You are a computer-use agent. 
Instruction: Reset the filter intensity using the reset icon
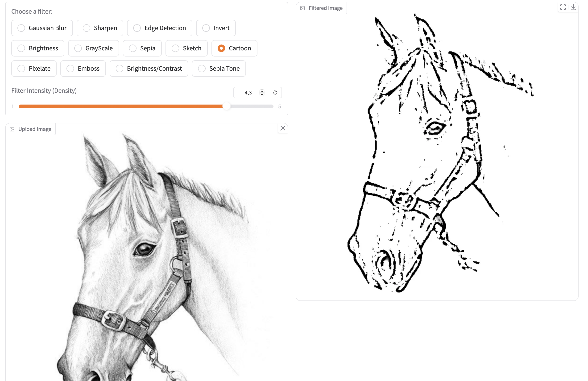click(x=275, y=93)
